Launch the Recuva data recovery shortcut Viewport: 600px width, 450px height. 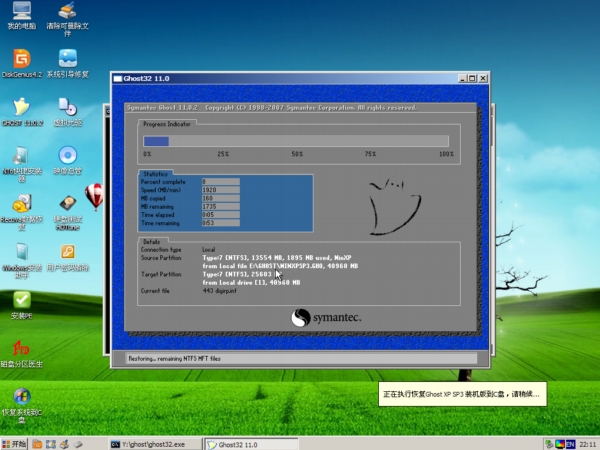click(x=22, y=212)
